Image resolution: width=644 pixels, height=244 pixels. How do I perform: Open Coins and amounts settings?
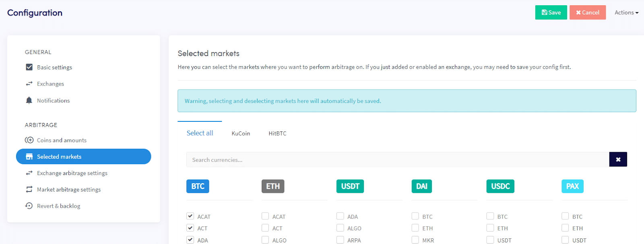pos(62,140)
